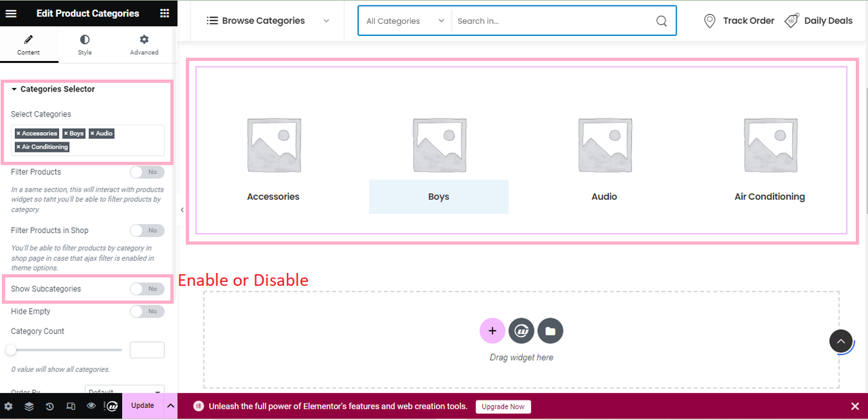Screen dimensions: 868x420
Task: Click the Accessories placeholder image
Action: click(x=273, y=146)
